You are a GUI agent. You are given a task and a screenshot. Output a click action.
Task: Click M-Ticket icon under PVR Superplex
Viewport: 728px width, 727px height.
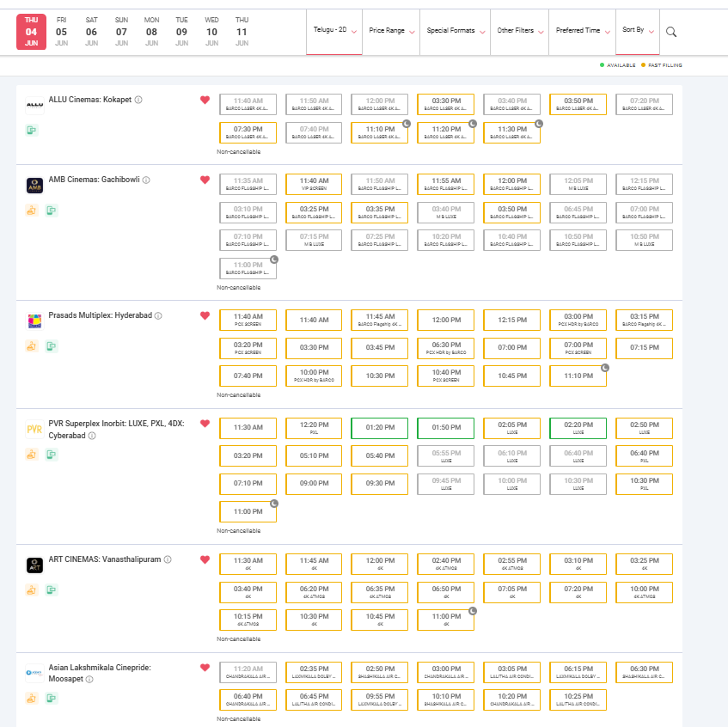52,454
